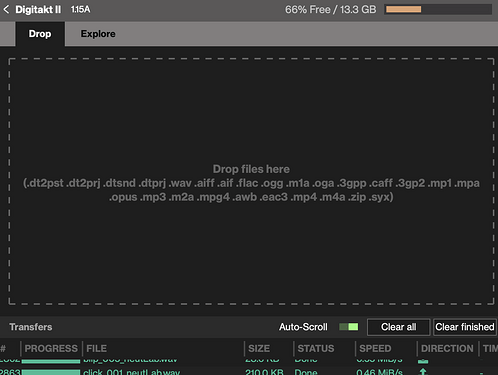Click the SIZE column header
The height and width of the screenshot is (375, 498).
pos(259,348)
